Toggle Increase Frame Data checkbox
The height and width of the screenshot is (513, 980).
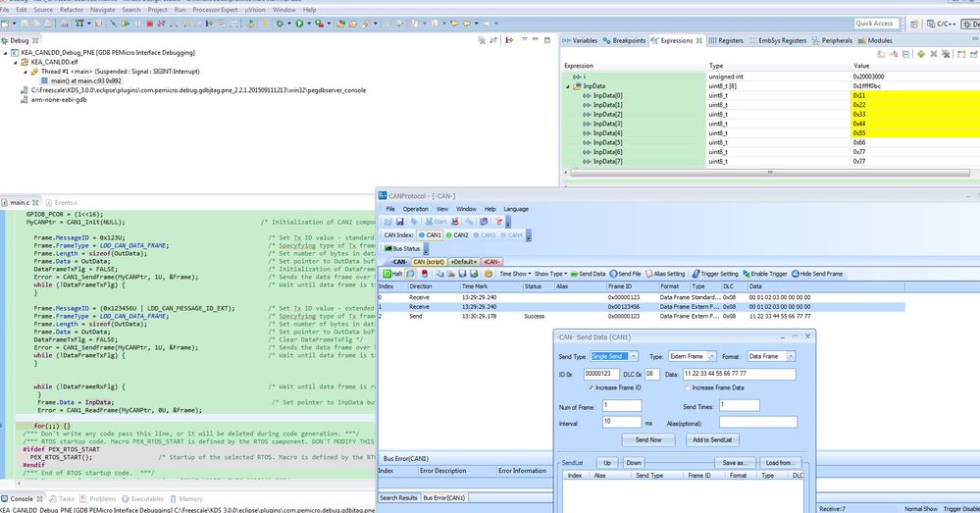point(688,388)
